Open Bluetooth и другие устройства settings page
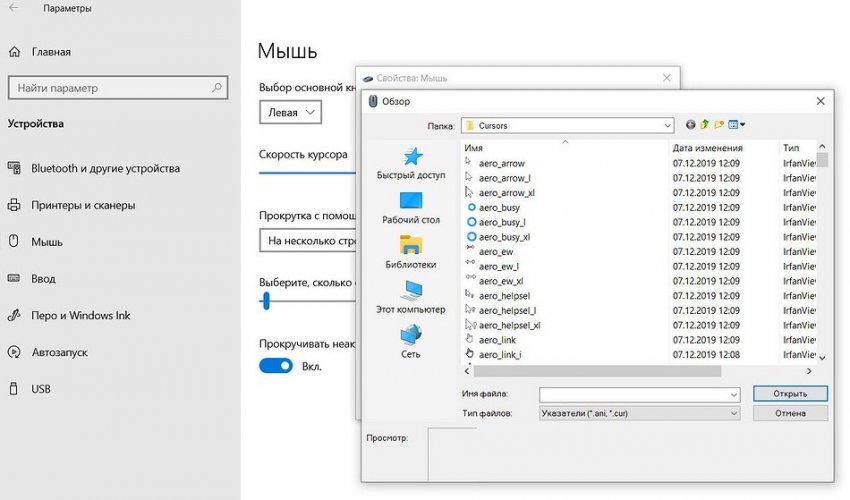Viewport: 850px width, 500px height. tap(105, 168)
